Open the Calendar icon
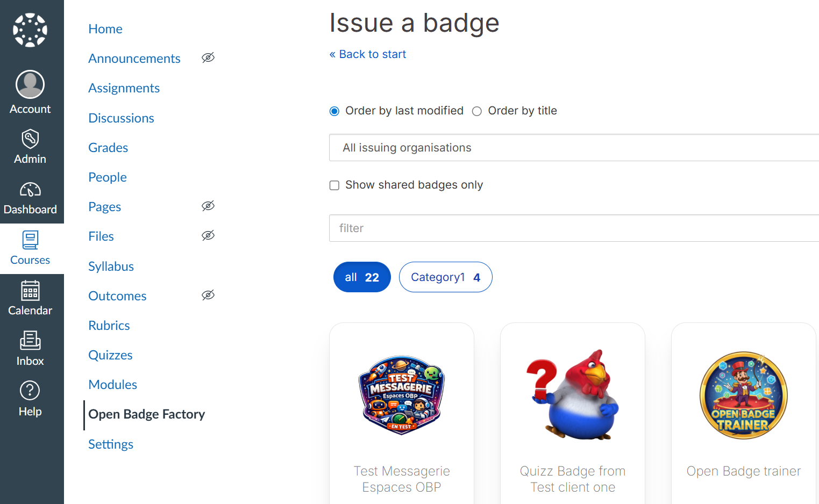The width and height of the screenshot is (819, 504). pos(30,291)
